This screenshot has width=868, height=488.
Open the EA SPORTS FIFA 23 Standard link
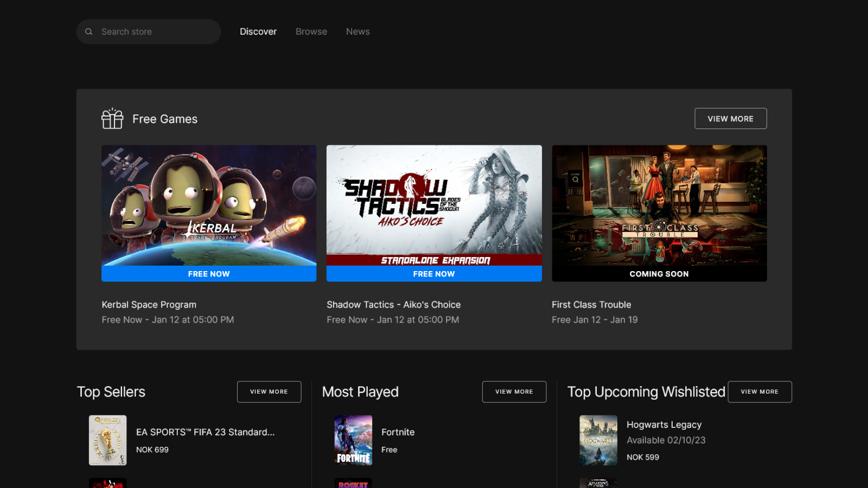tap(206, 432)
